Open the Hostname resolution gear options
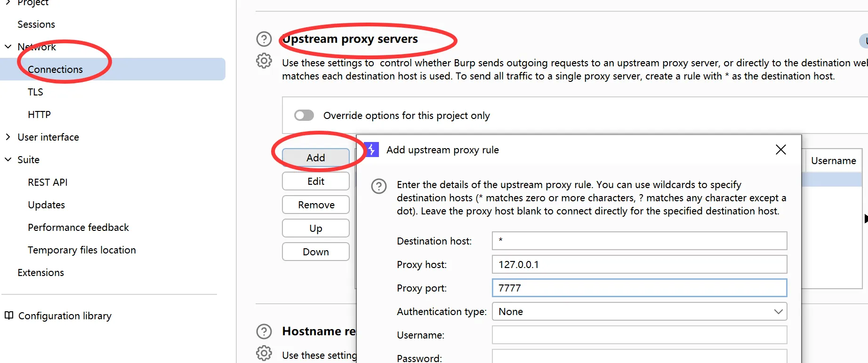This screenshot has width=868, height=363. [264, 353]
